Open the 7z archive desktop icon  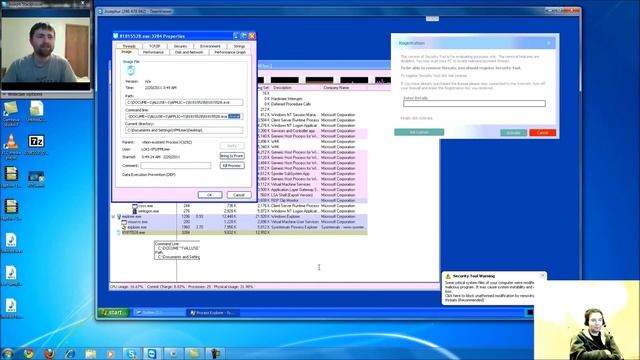[36, 145]
